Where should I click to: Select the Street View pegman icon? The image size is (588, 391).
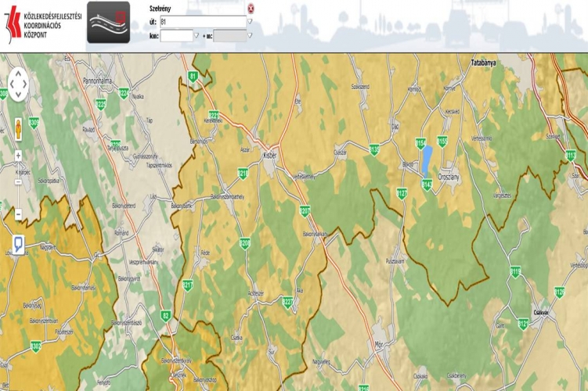tap(18, 125)
